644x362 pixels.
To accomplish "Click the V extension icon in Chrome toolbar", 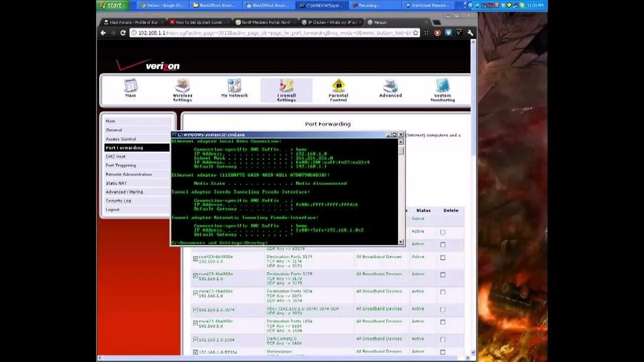I will point(459,33).
